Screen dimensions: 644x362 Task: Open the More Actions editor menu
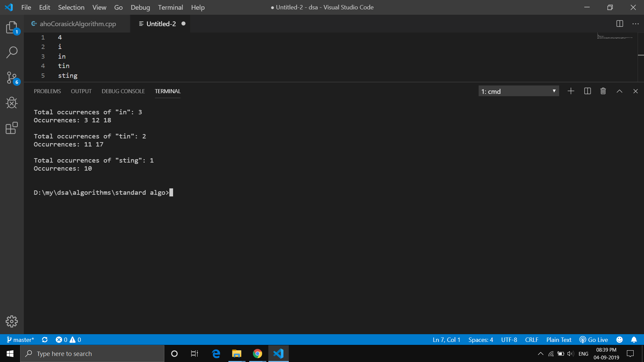point(636,23)
